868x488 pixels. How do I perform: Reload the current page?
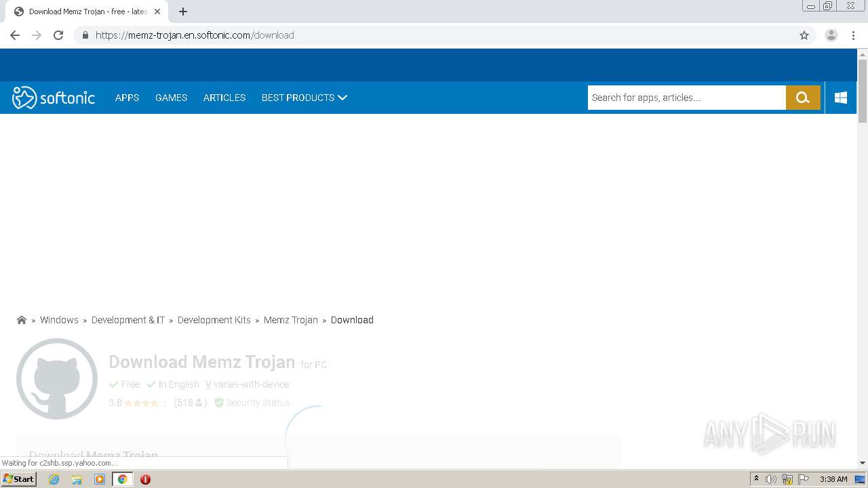(x=58, y=35)
